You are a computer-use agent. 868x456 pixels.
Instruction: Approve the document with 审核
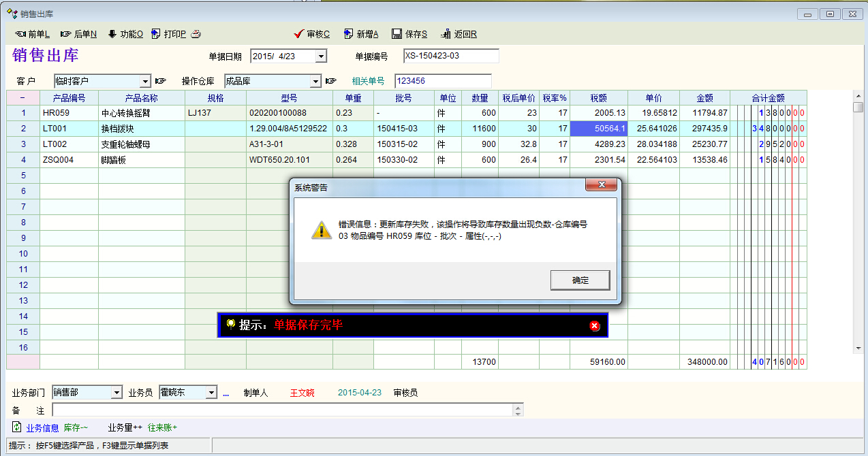click(x=311, y=34)
